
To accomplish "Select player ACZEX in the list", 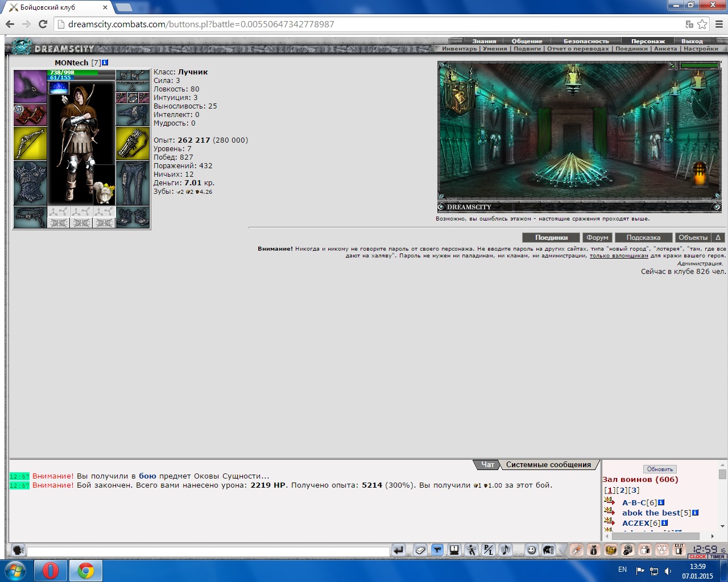I will coord(636,523).
